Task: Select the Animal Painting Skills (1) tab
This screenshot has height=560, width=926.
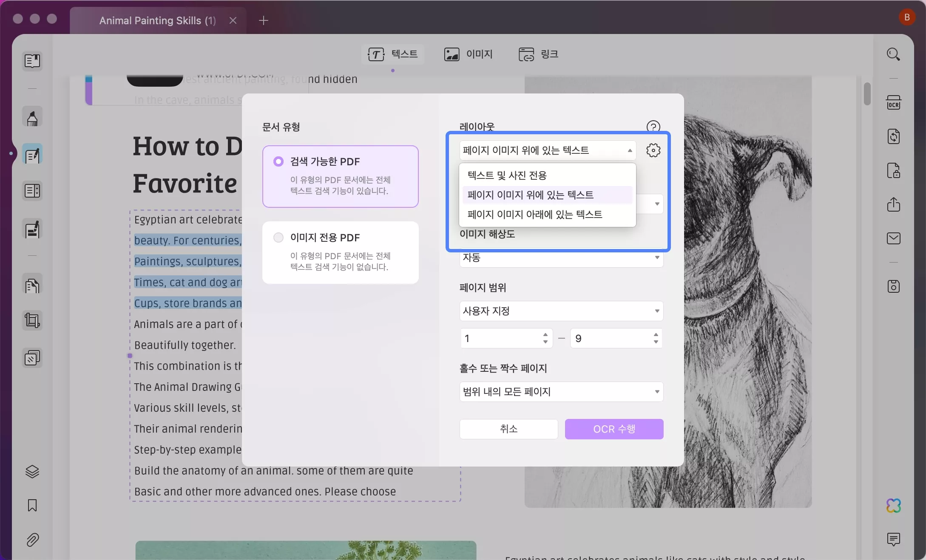Action: (157, 20)
